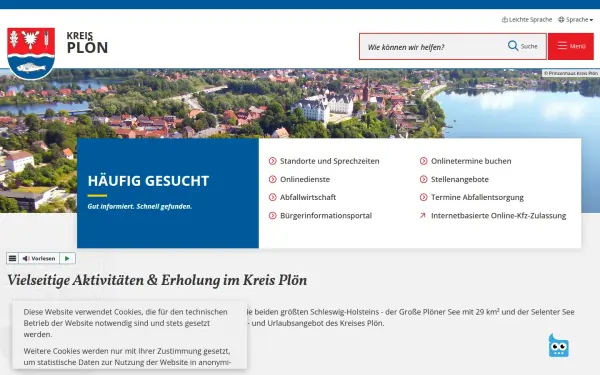Click the arrow icon beside Standorte und Sprechzeiten
Viewport: 600px width, 375px height.
(x=272, y=161)
